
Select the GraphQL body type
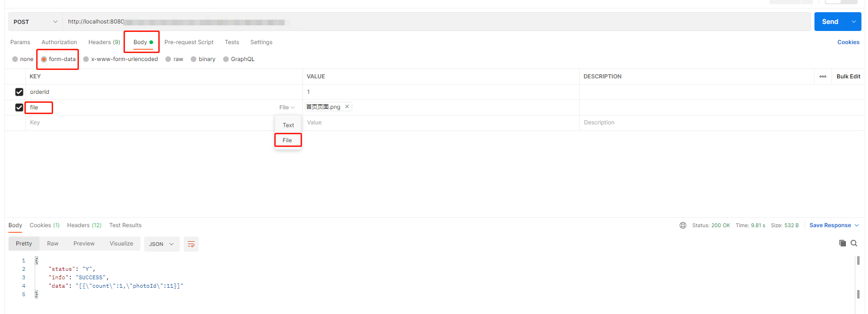pos(239,59)
